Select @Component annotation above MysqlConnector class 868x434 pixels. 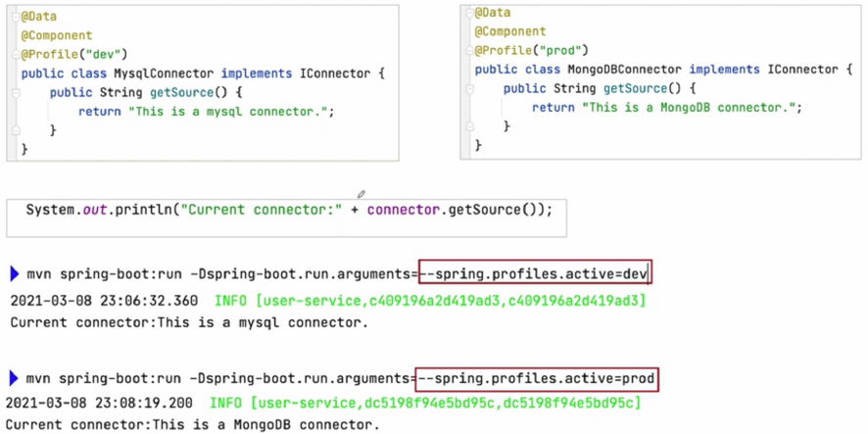(57, 35)
